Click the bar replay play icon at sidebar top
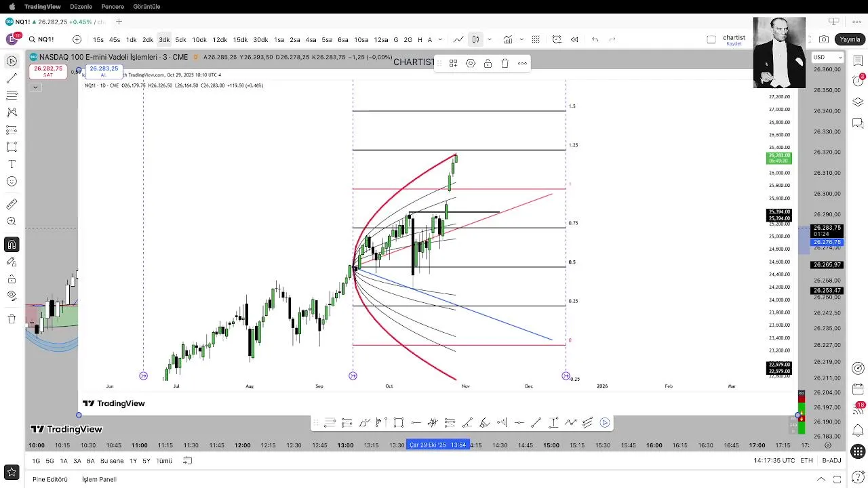This screenshot has height=488, width=868. [12, 61]
